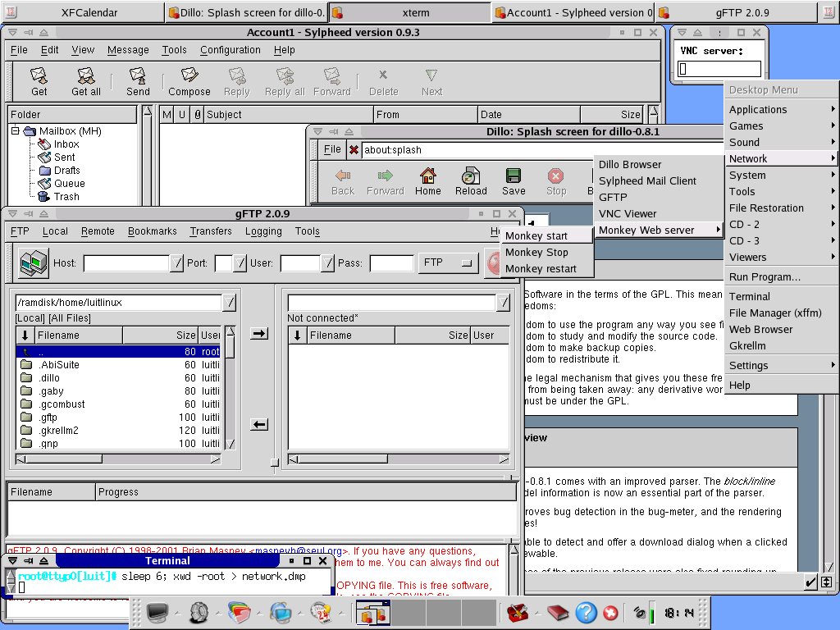Click the gFTP local file list horizontal scrollbar

[118, 459]
